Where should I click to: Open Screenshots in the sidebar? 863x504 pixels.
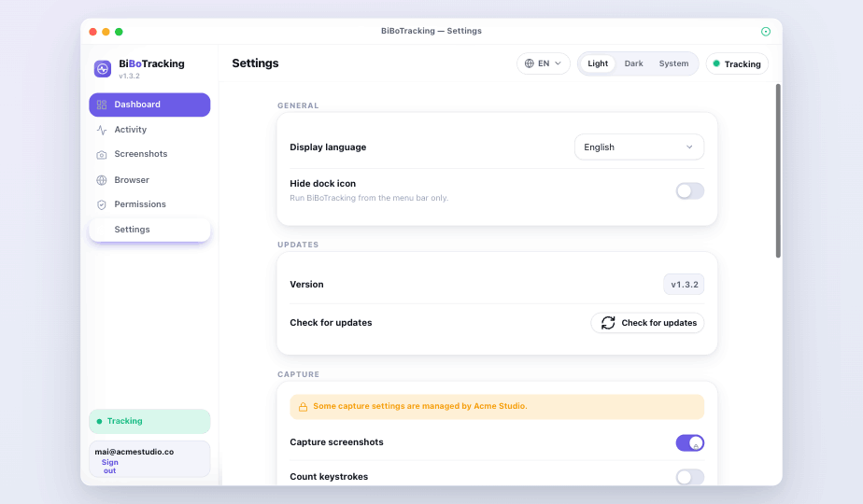click(x=149, y=154)
